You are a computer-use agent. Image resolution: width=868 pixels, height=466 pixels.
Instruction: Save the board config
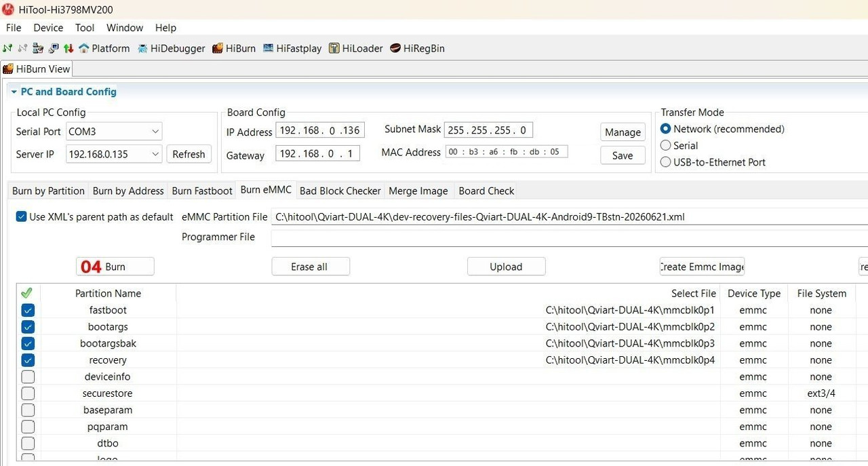click(x=623, y=155)
